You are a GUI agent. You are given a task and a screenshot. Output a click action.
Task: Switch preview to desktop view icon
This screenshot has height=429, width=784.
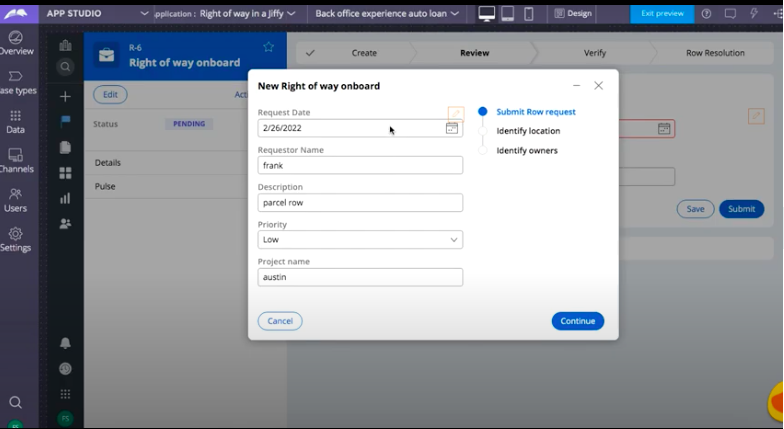pyautogui.click(x=486, y=14)
